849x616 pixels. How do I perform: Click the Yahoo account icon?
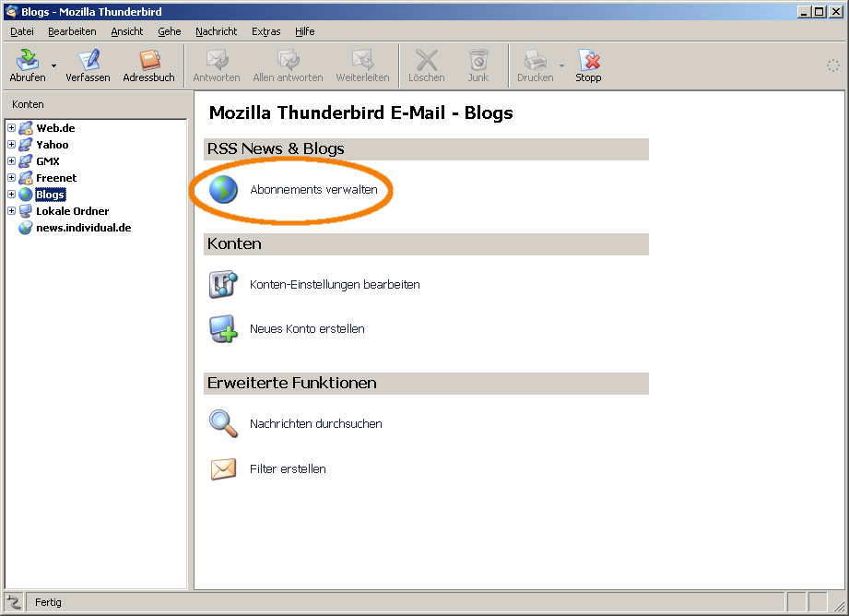tap(26, 145)
